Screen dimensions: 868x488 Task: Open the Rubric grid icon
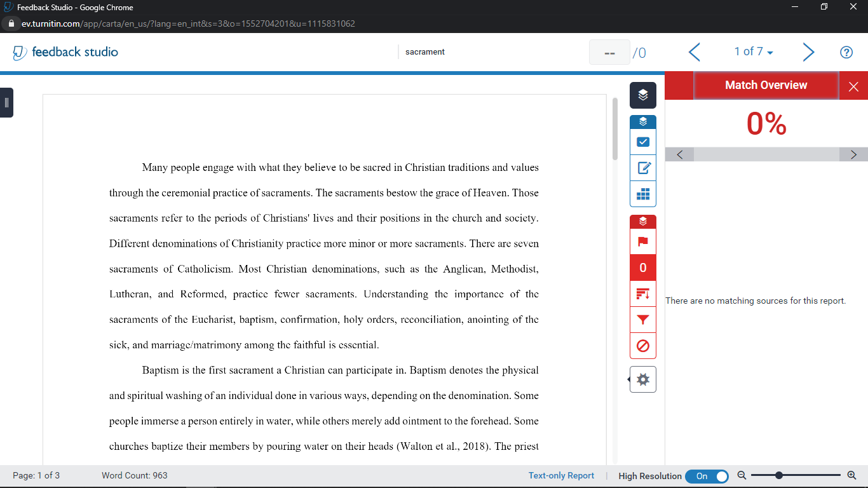click(x=642, y=194)
